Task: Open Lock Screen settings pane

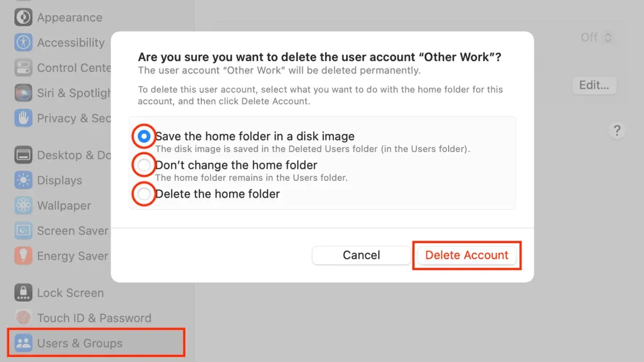Action: pyautogui.click(x=70, y=293)
